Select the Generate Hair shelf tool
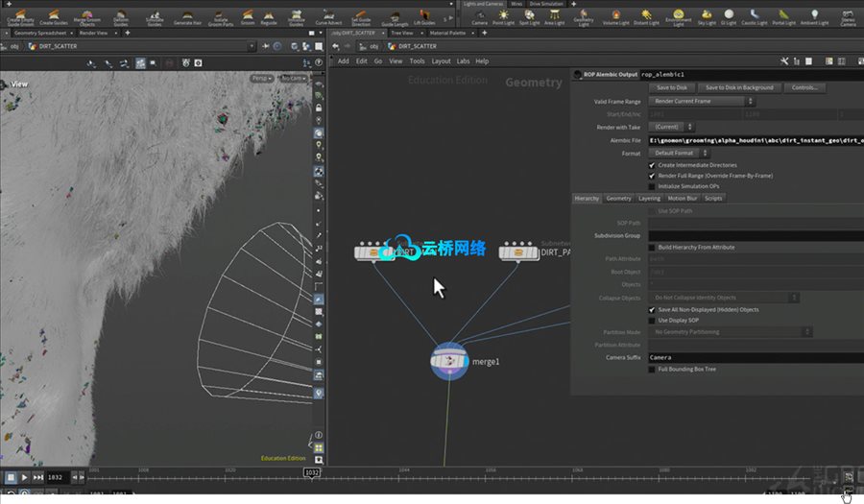Viewport: 864px width, 504px height. [188, 16]
